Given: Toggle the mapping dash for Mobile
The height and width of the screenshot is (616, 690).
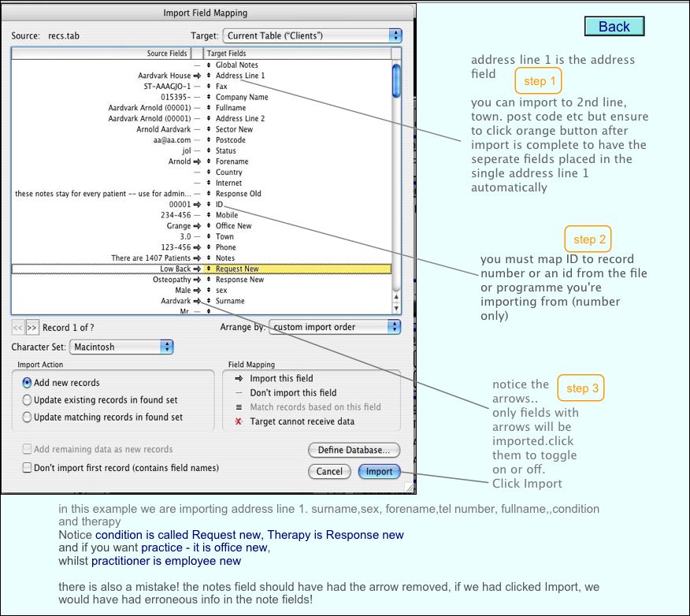Looking at the screenshot, I should 197,215.
